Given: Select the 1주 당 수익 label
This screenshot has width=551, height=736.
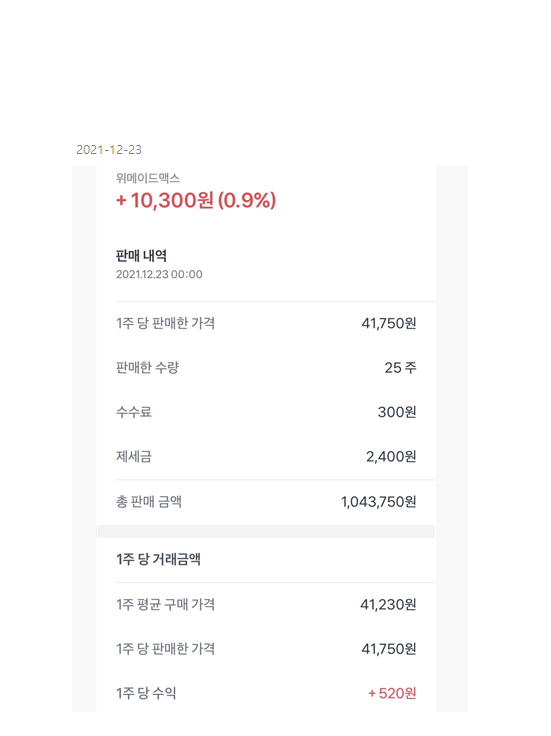Looking at the screenshot, I should (x=146, y=693).
